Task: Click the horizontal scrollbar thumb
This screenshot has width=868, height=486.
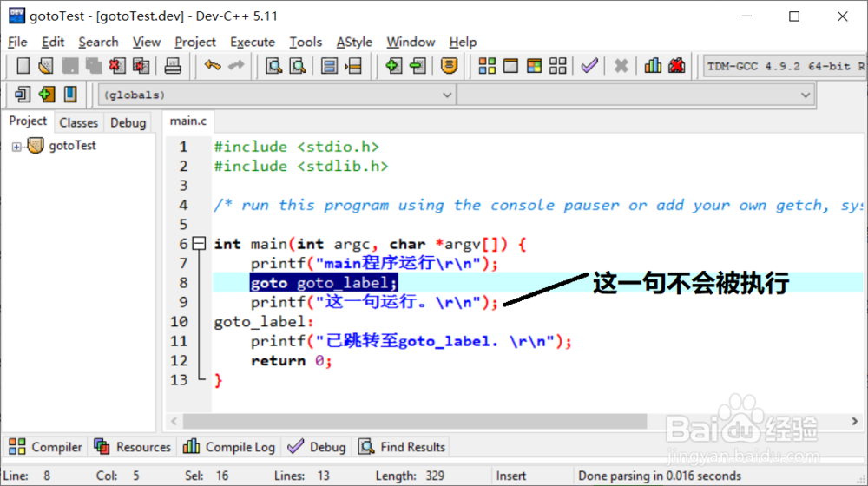Action: point(415,421)
